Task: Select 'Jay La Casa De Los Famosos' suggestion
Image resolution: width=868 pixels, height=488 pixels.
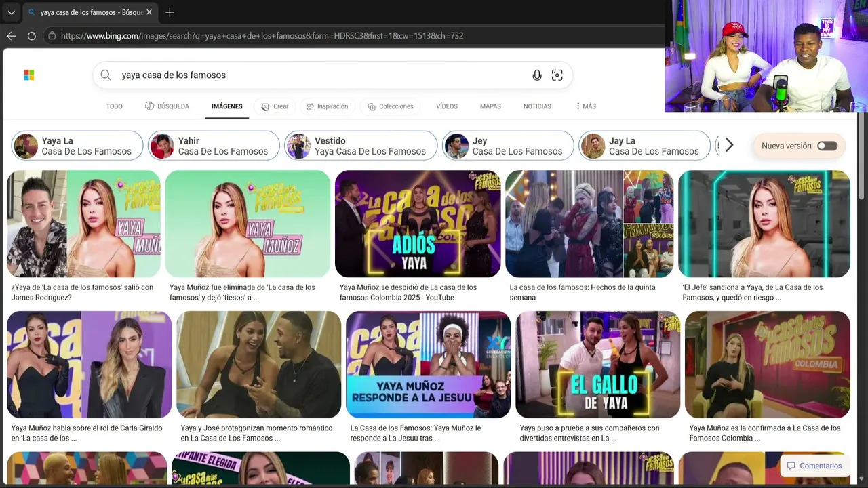Action: (644, 146)
